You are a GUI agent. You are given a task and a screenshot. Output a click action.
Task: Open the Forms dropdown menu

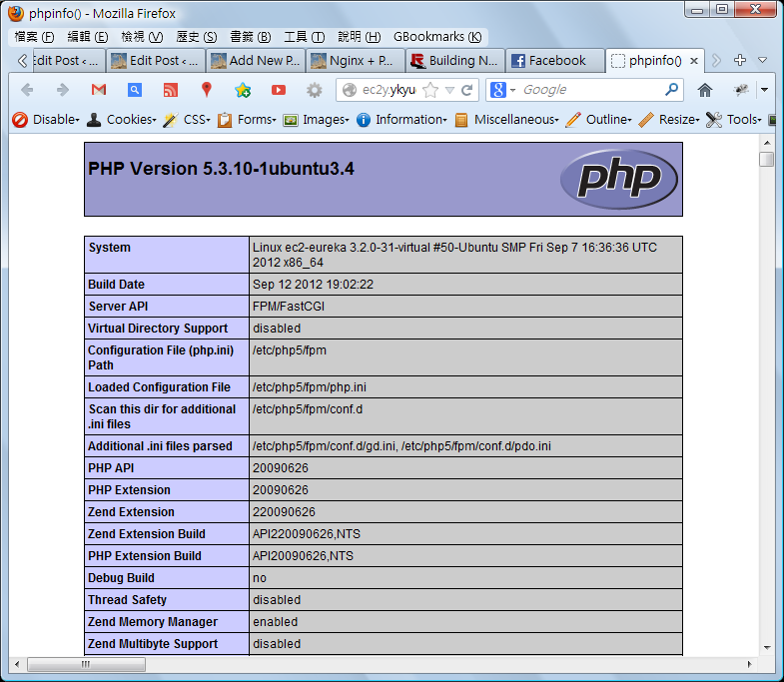(247, 120)
